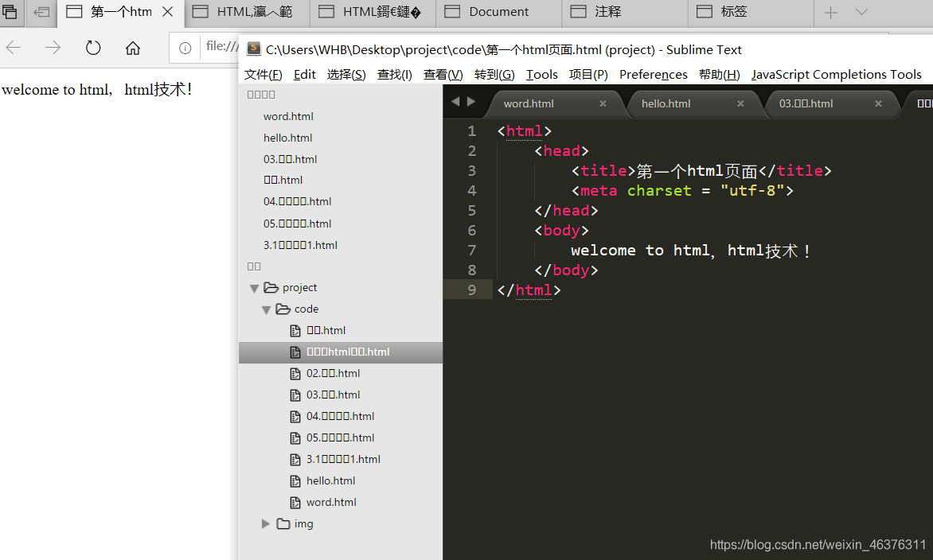
Task: Switch to the Document browser tab
Action: coord(498,12)
